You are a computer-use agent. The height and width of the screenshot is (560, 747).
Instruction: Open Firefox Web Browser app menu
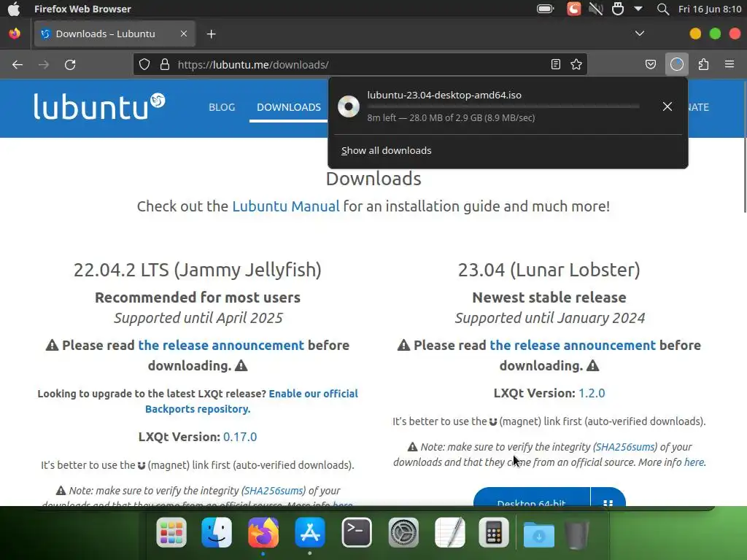pos(82,9)
